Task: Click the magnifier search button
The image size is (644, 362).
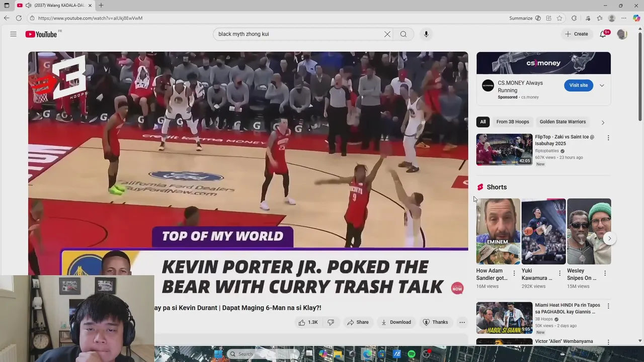Action: [x=404, y=34]
